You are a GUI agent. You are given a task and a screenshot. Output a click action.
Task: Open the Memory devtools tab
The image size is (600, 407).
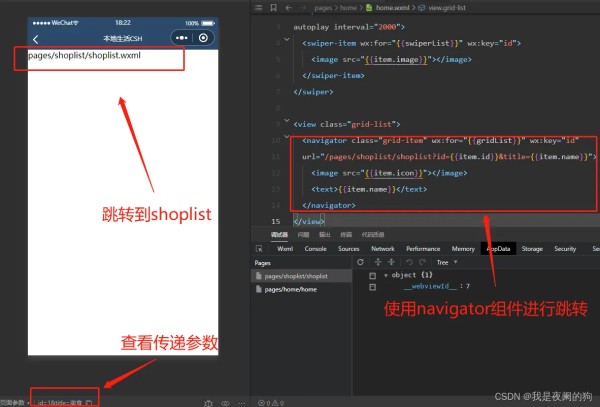pos(463,249)
